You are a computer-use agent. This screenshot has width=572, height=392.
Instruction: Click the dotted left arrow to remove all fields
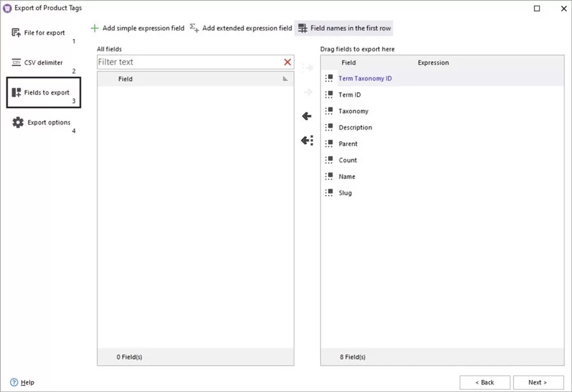point(306,140)
